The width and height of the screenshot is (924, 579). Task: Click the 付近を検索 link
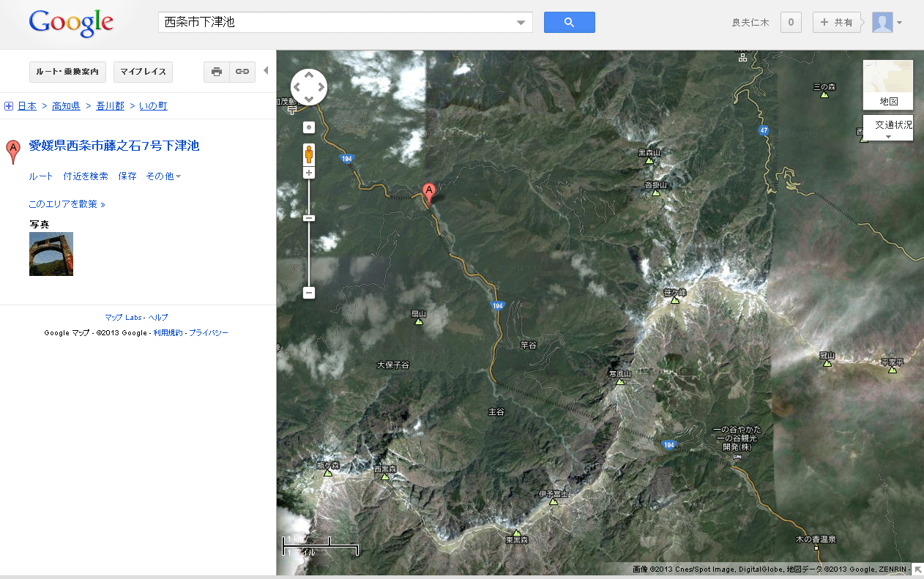[86, 176]
